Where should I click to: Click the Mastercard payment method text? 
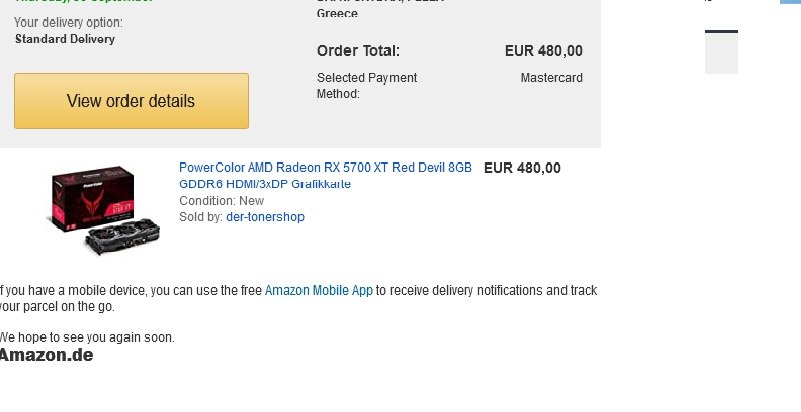click(x=551, y=78)
